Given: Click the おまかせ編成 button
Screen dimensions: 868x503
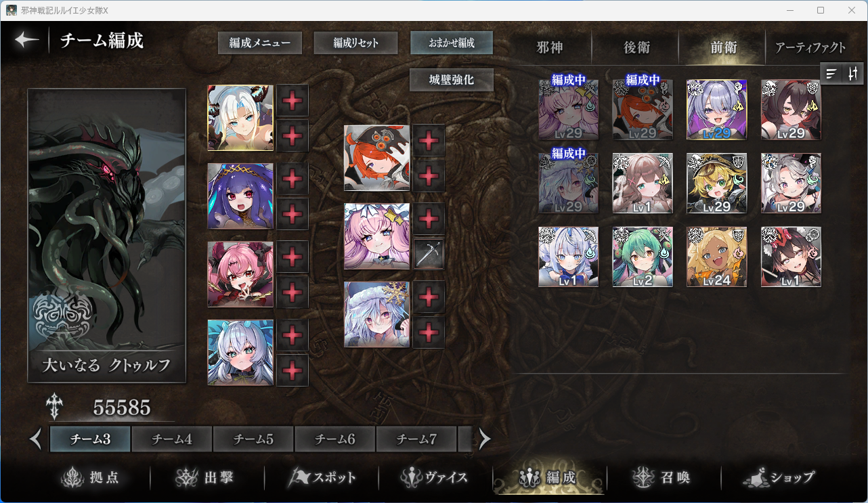Looking at the screenshot, I should point(452,43).
